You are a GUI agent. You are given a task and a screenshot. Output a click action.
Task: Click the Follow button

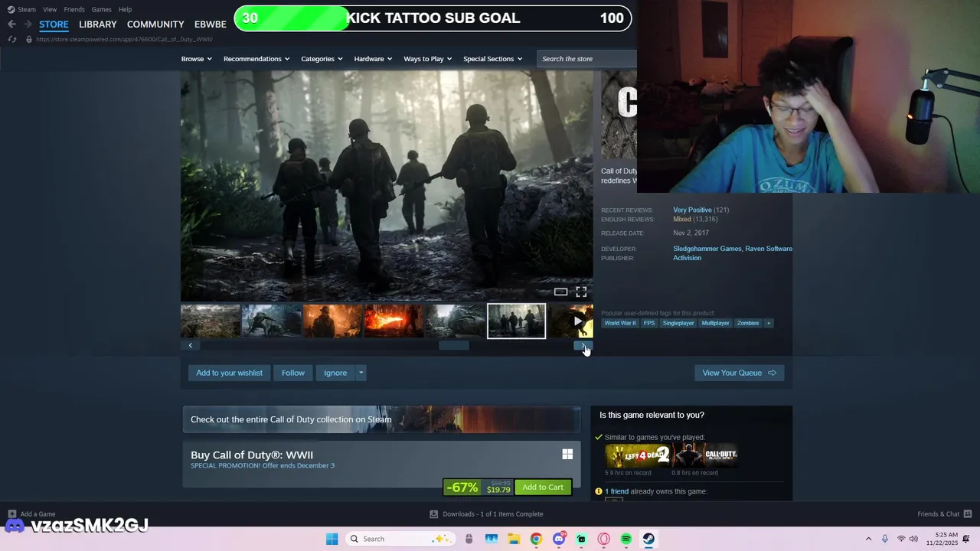tap(293, 373)
